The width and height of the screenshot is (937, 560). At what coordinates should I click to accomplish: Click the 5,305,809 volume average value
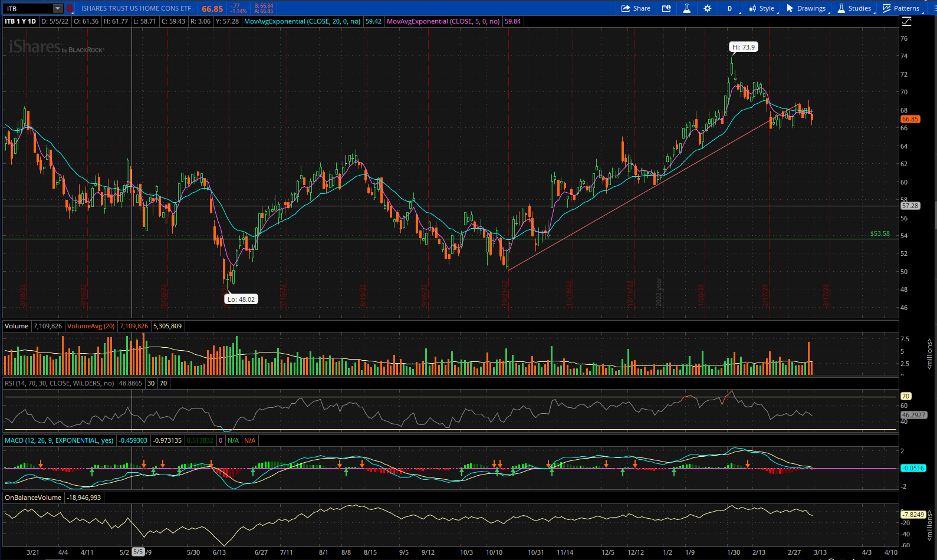167,326
